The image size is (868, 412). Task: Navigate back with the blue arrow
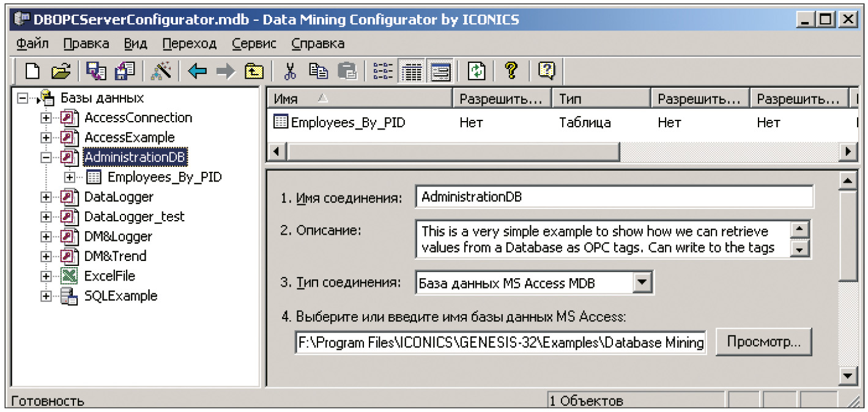197,72
